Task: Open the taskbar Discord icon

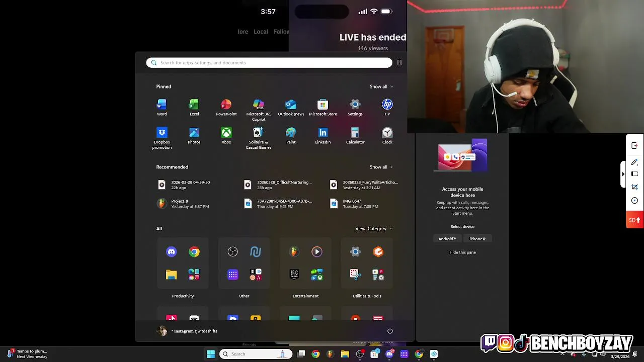Action: [389, 354]
